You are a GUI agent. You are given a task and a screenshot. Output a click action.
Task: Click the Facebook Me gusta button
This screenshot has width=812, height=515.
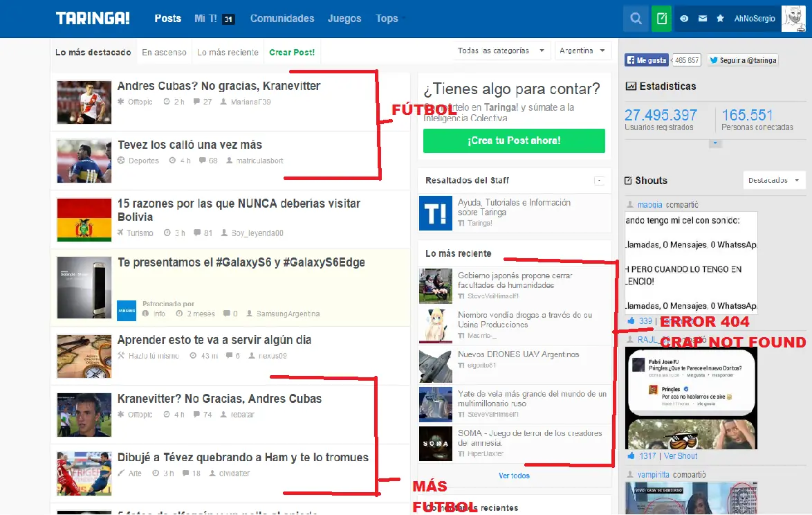646,60
